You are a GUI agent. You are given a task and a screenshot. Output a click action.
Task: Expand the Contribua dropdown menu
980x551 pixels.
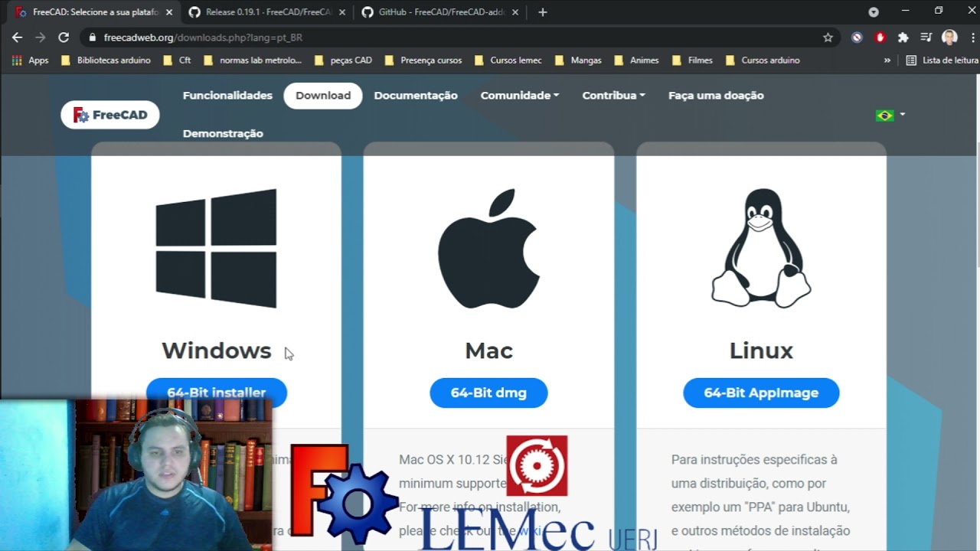click(x=613, y=96)
